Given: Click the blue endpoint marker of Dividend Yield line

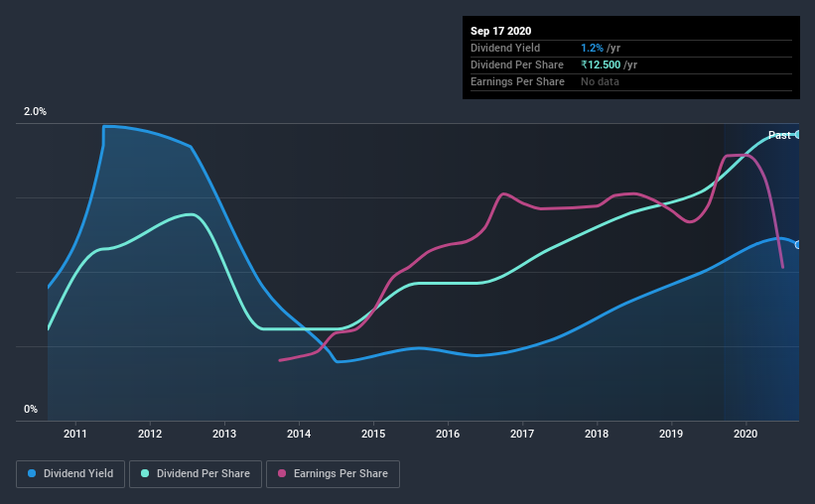Looking at the screenshot, I should click(x=798, y=245).
